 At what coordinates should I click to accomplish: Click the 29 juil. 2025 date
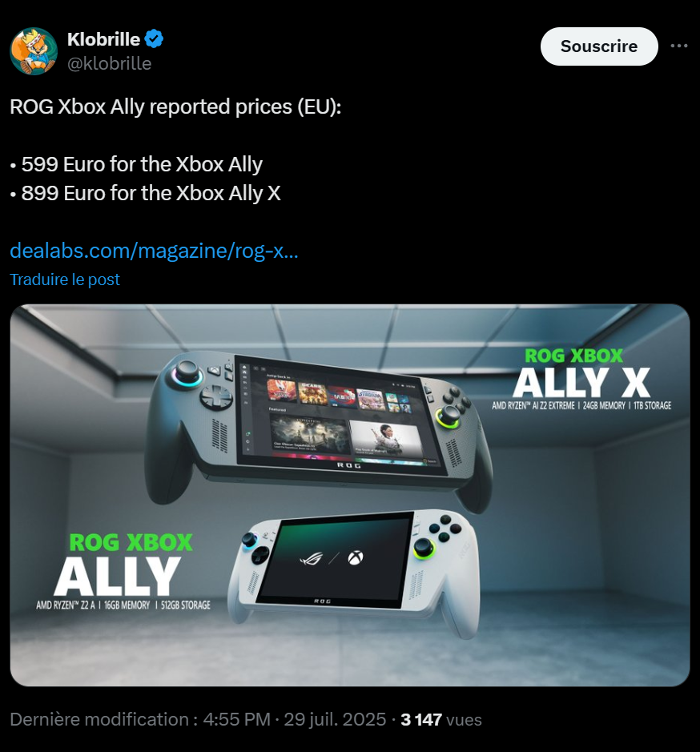pos(335,719)
